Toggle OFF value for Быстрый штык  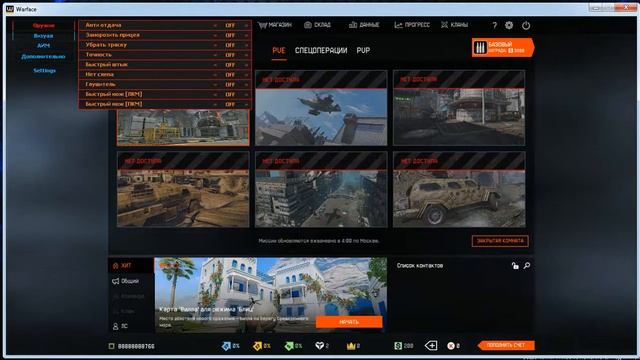click(230, 64)
